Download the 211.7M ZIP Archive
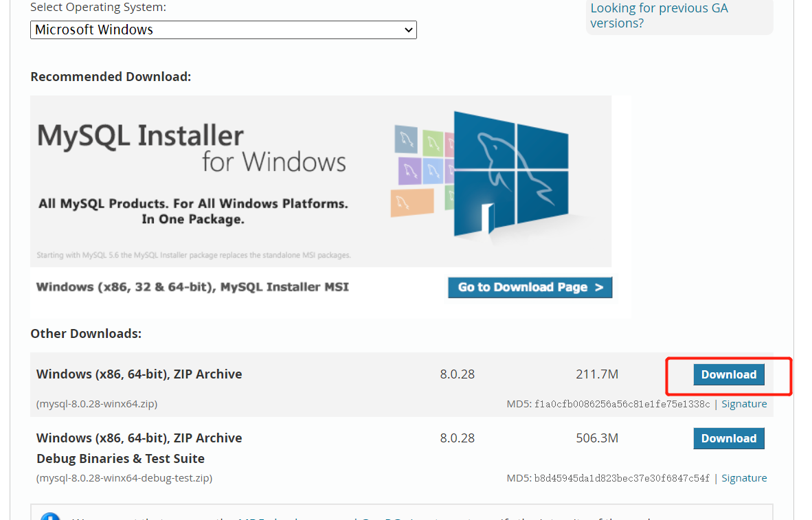Image resolution: width=812 pixels, height=520 pixels. pos(729,374)
